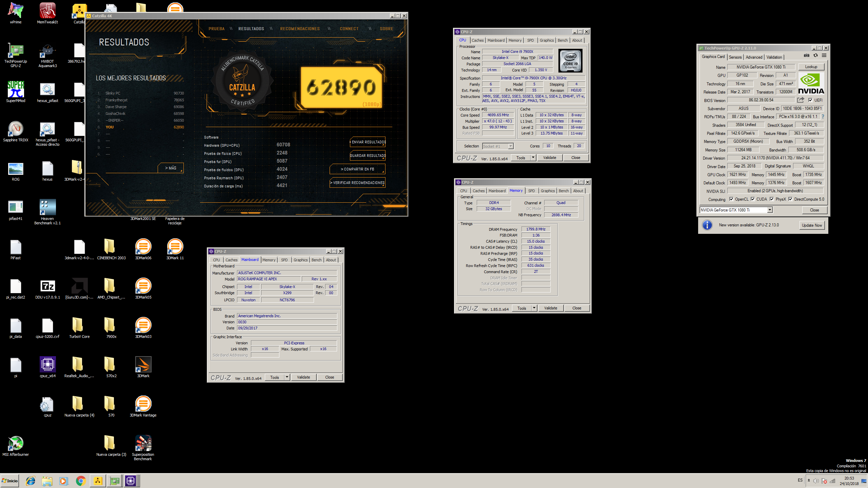Click COMPARTIR EN FB button

click(357, 169)
